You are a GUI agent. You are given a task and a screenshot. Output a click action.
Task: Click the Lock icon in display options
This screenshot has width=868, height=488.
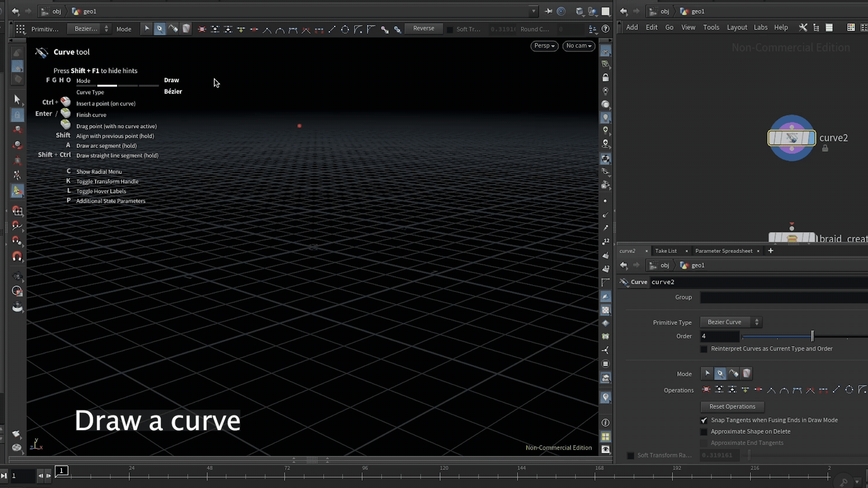pos(605,78)
